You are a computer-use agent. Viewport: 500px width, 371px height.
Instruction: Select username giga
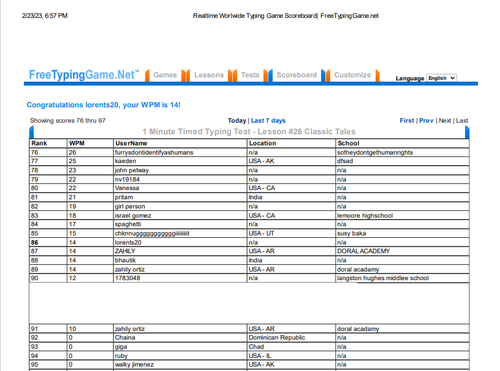[x=121, y=347]
